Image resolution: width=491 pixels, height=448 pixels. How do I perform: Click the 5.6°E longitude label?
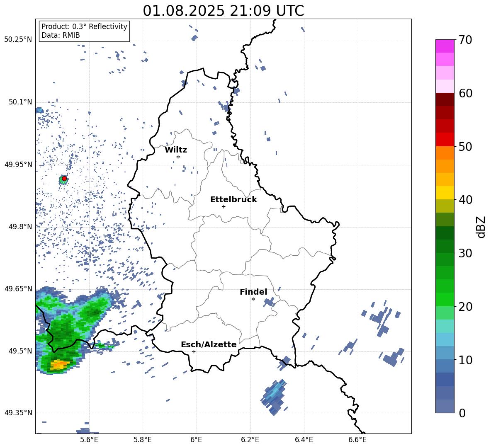tap(89, 440)
